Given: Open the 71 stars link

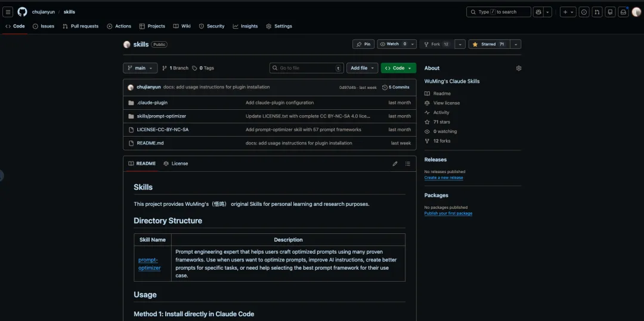Looking at the screenshot, I should (x=437, y=122).
